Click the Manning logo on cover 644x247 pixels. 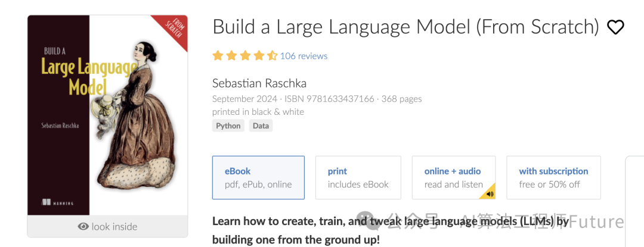(57, 203)
